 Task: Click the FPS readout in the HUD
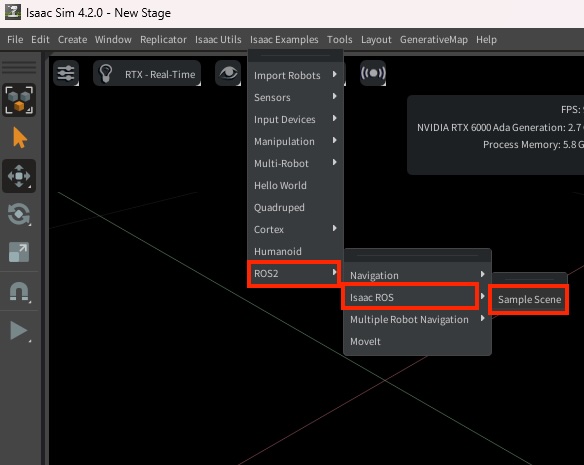pyautogui.click(x=572, y=109)
